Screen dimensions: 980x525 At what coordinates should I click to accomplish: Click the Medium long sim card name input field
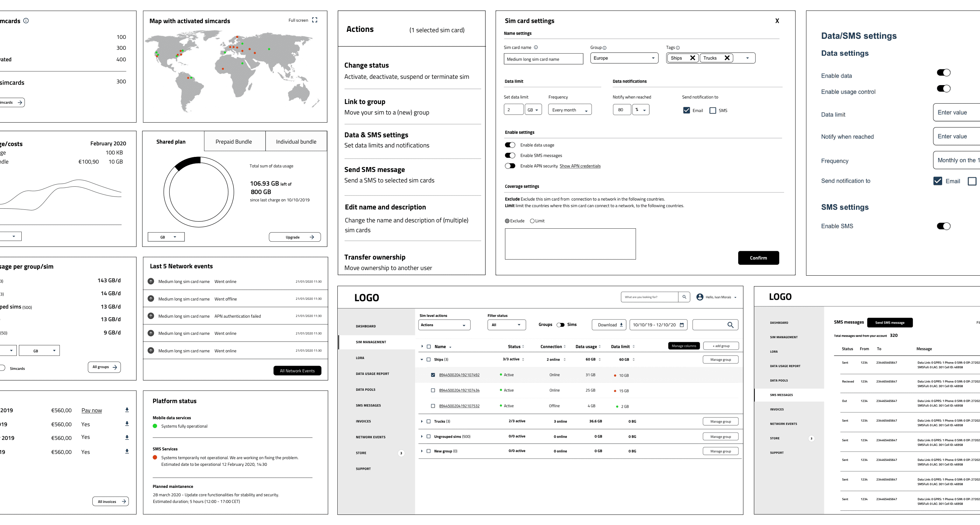(x=543, y=58)
